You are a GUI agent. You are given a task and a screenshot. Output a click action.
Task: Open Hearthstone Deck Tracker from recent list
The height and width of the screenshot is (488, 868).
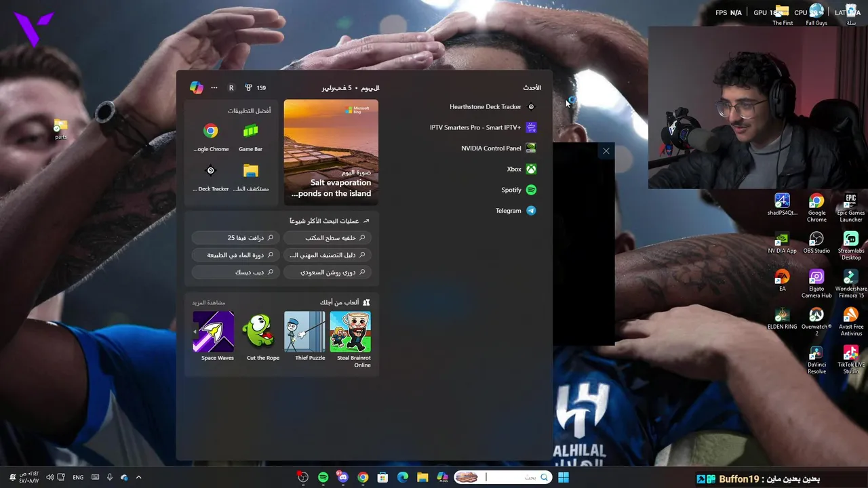[x=492, y=106]
